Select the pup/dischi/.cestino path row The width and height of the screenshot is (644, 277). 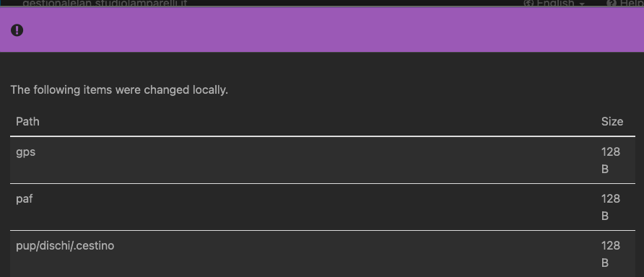pyautogui.click(x=323, y=254)
